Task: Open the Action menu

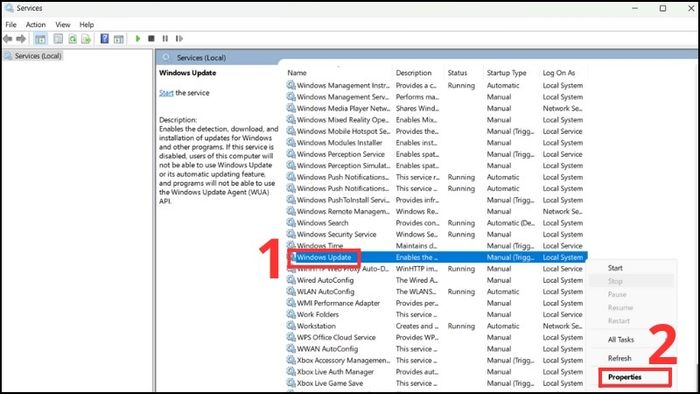Action: (36, 25)
